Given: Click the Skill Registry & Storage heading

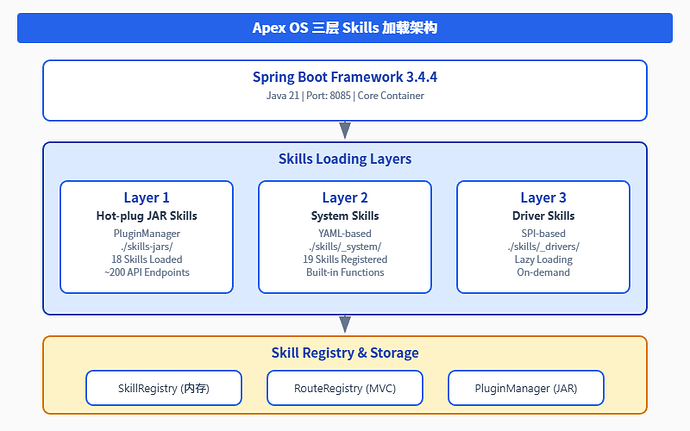Looking at the screenshot, I should (x=345, y=353).
